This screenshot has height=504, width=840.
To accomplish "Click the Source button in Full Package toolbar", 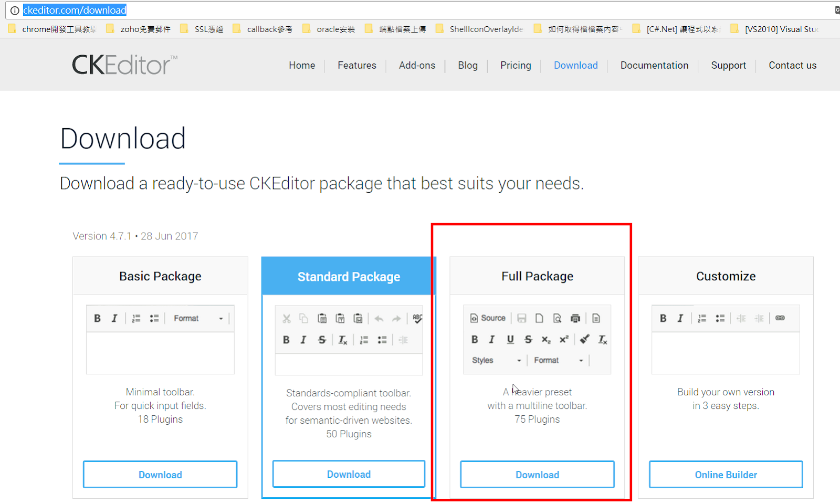I will click(488, 318).
